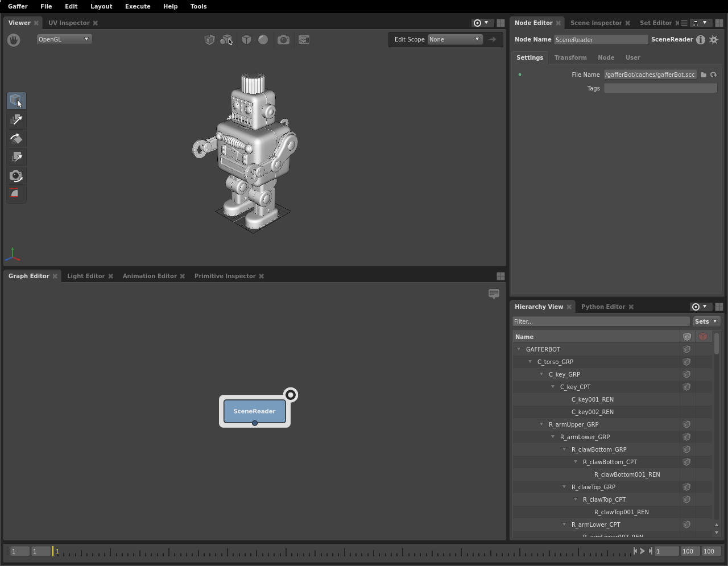
Task: Click the camera icon in viewer header
Action: click(x=283, y=40)
